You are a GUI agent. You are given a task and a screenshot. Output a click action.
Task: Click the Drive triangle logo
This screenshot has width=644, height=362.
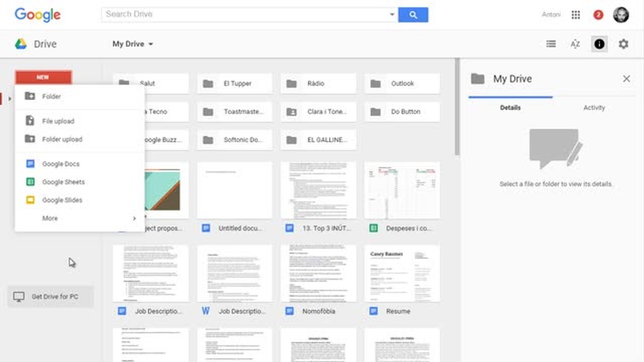pos(21,44)
